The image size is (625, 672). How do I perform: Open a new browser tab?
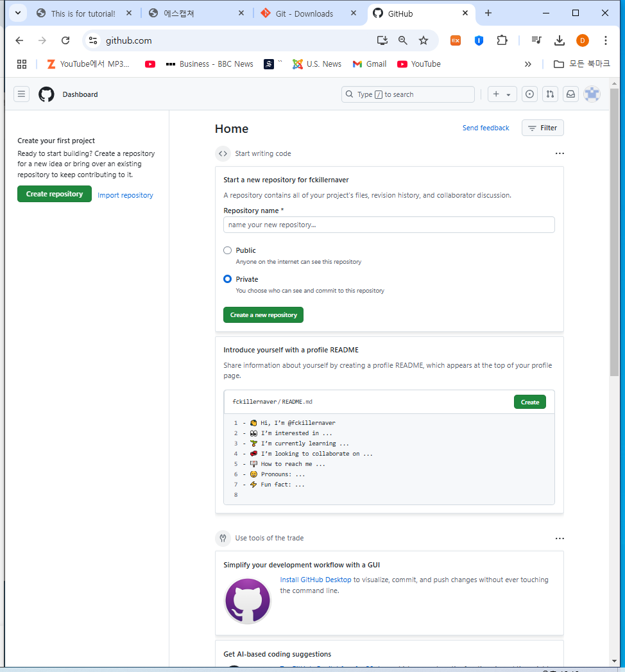tap(488, 13)
